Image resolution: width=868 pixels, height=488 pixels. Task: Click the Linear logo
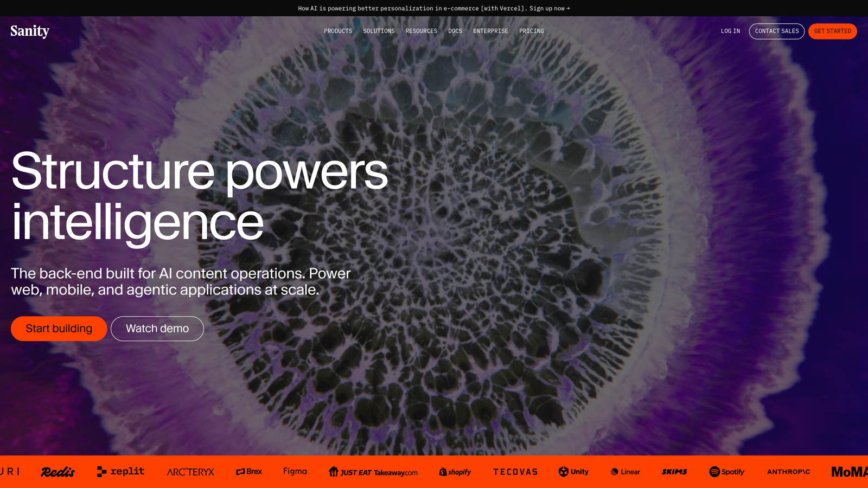click(x=626, y=472)
